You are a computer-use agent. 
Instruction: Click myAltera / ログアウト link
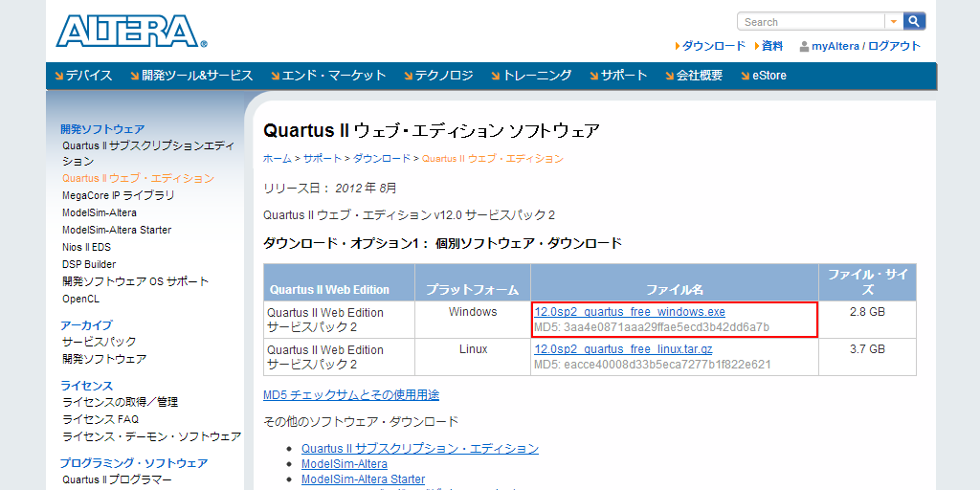coord(865,46)
